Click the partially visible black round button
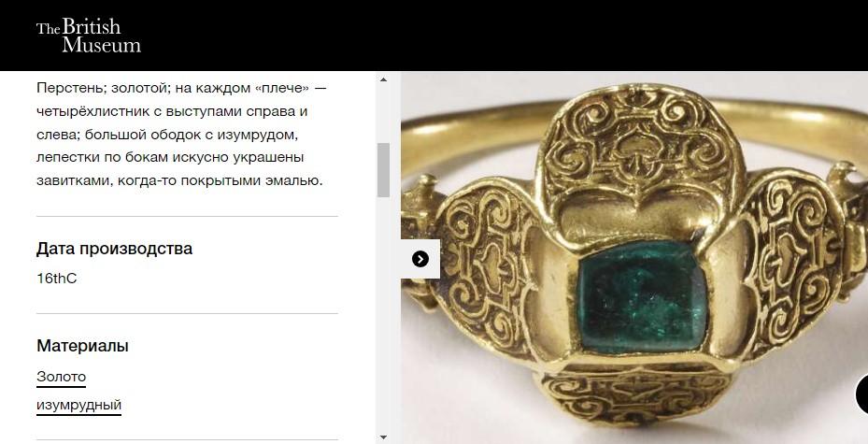 861,394
